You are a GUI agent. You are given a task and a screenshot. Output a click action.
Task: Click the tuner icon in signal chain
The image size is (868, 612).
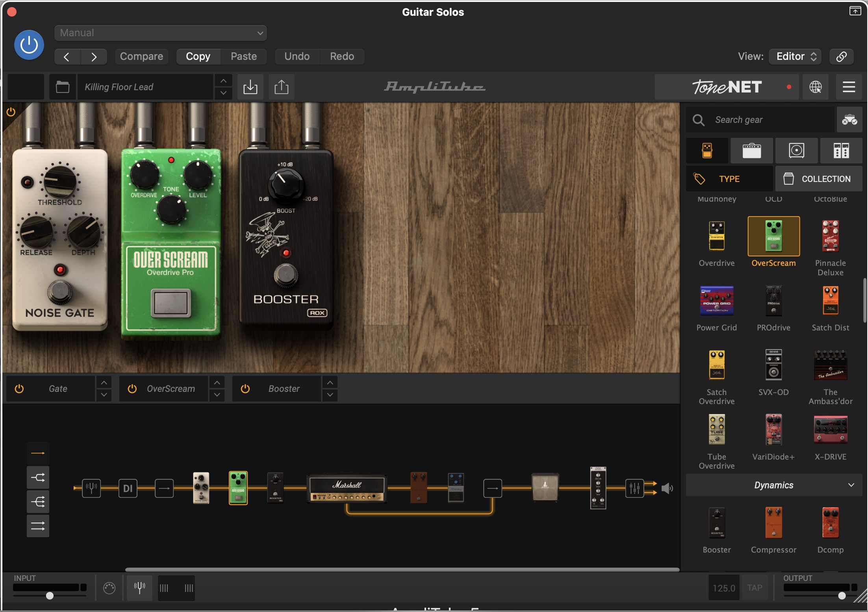tap(91, 489)
